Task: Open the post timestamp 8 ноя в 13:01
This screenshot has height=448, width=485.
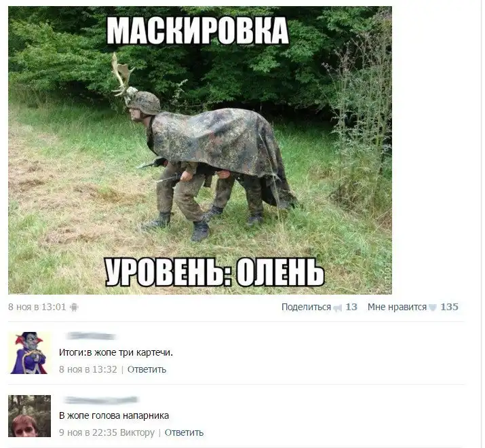Action: (37, 307)
